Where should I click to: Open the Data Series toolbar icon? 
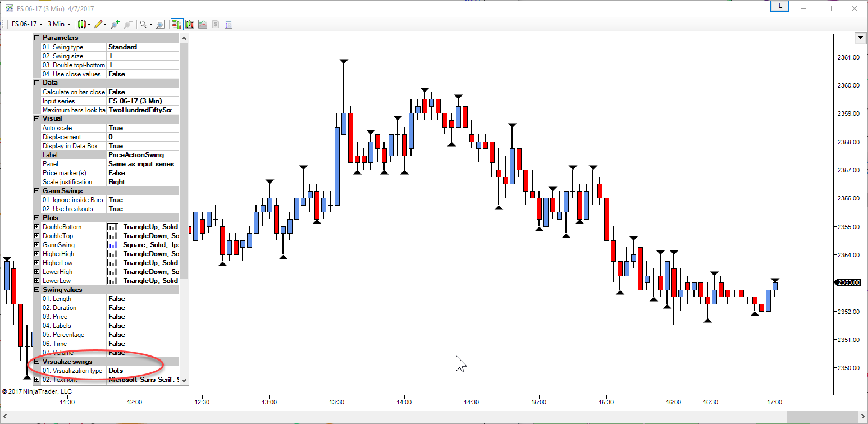tap(190, 24)
